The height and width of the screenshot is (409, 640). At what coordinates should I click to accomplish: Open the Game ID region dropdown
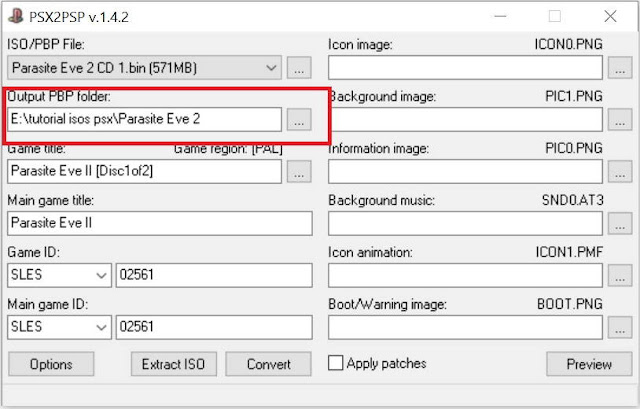[x=100, y=275]
